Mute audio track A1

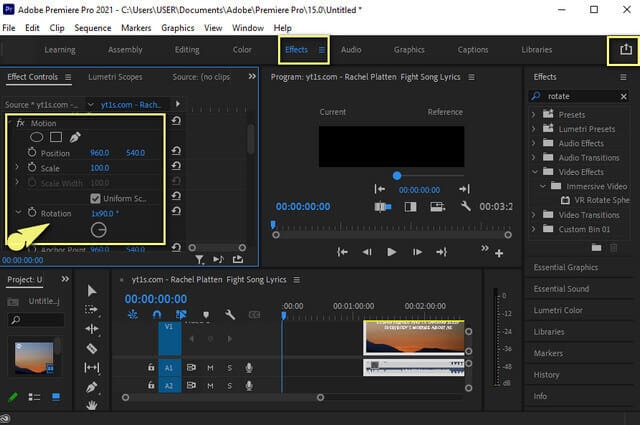tap(211, 368)
